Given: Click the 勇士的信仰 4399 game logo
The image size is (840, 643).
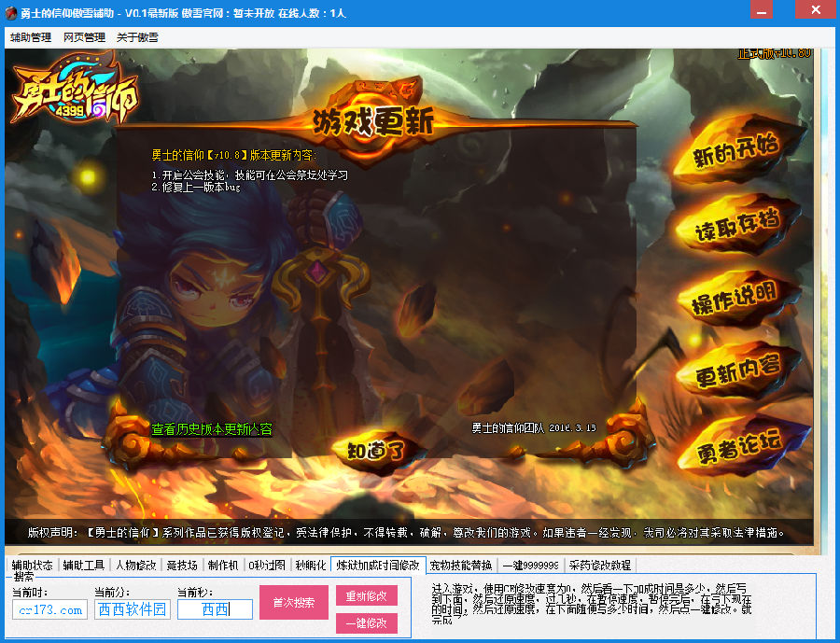Looking at the screenshot, I should [x=75, y=89].
